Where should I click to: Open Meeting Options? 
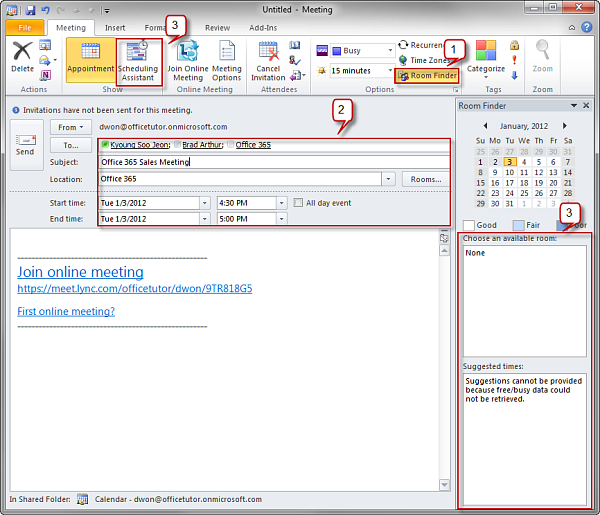pos(227,60)
